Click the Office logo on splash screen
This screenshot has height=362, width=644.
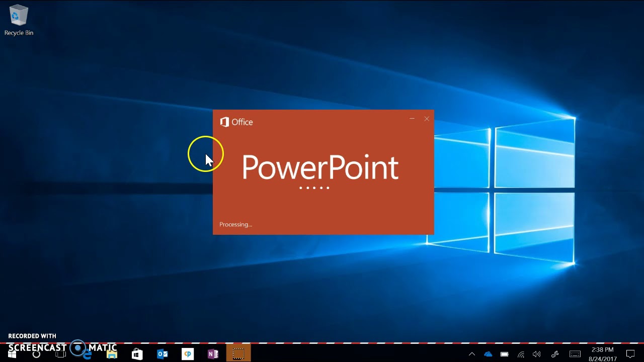pos(236,122)
